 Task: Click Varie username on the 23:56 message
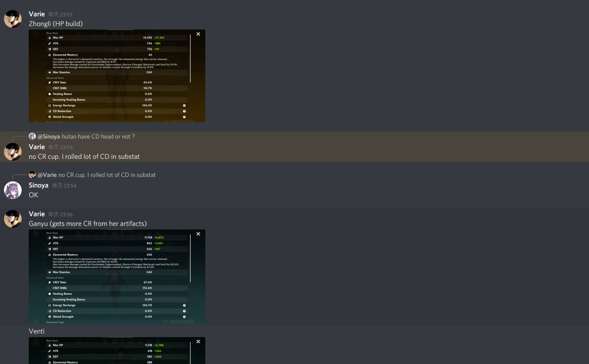pyautogui.click(x=37, y=214)
